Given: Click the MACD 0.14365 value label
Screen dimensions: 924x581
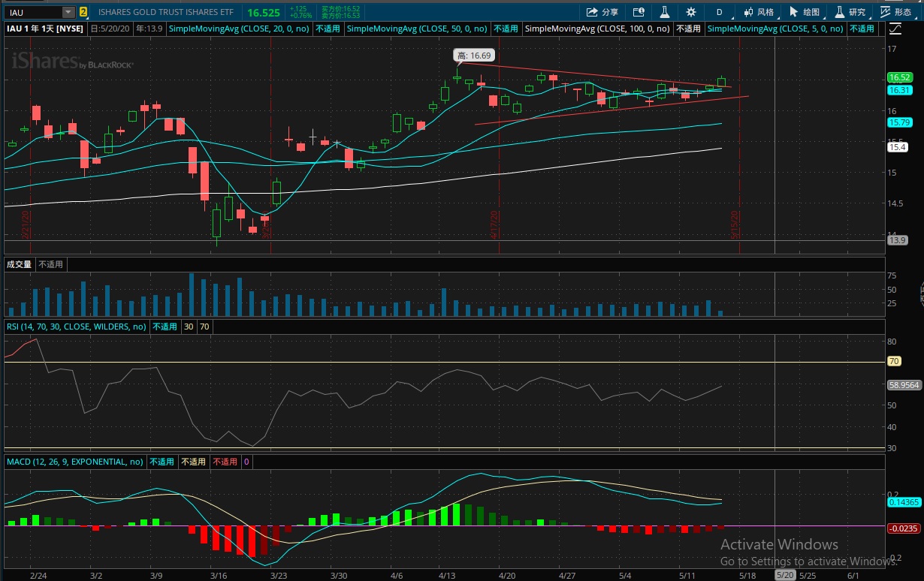Looking at the screenshot, I should click(x=904, y=502).
